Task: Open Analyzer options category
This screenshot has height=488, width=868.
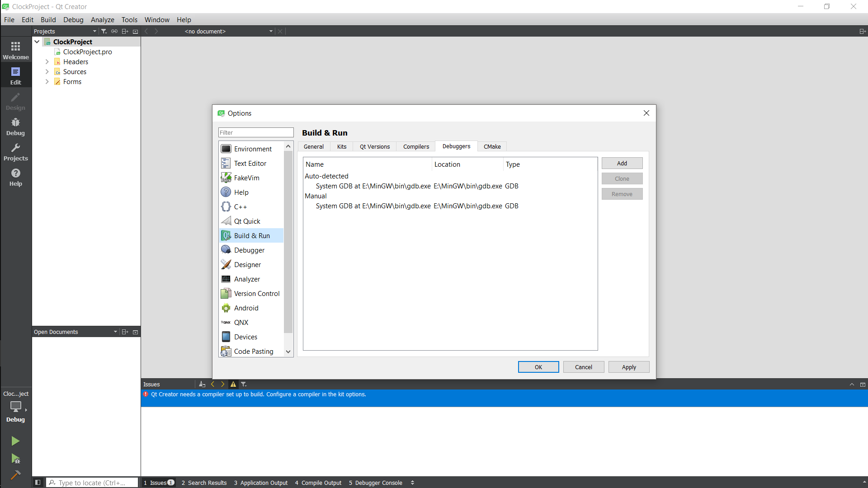Action: 251,279
